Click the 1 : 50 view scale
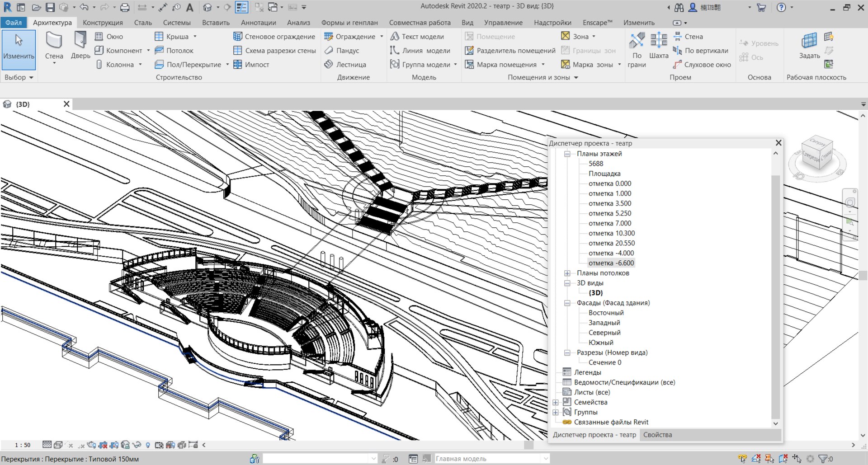Screen dimensions: 868x465 [x=23, y=445]
